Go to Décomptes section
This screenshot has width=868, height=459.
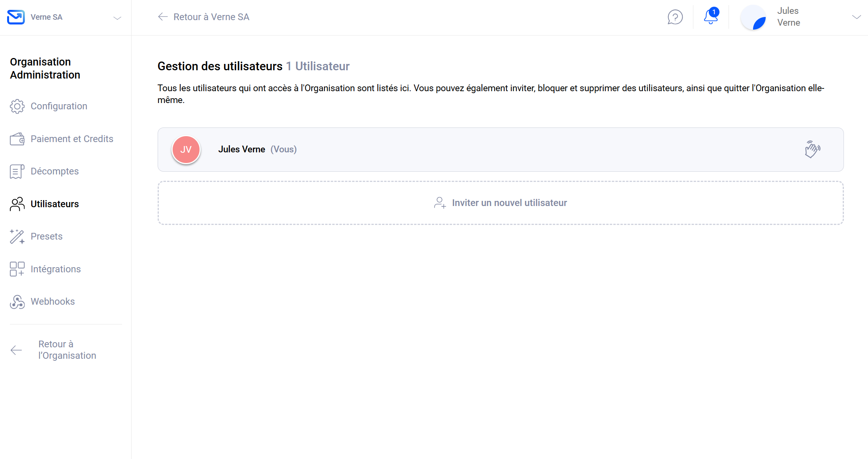[x=55, y=171]
